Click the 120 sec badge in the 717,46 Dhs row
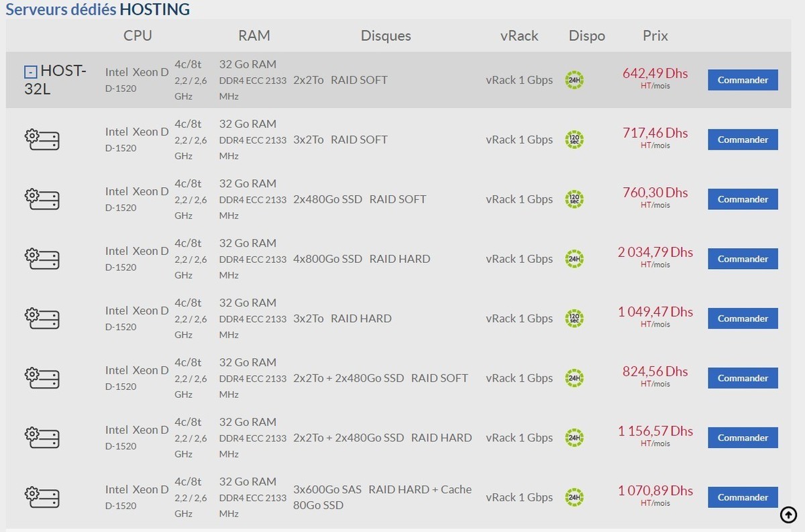The height and width of the screenshot is (532, 805). point(574,140)
